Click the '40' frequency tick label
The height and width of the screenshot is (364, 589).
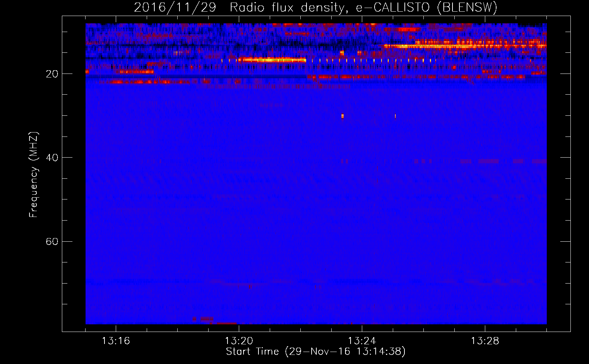pyautogui.click(x=52, y=158)
